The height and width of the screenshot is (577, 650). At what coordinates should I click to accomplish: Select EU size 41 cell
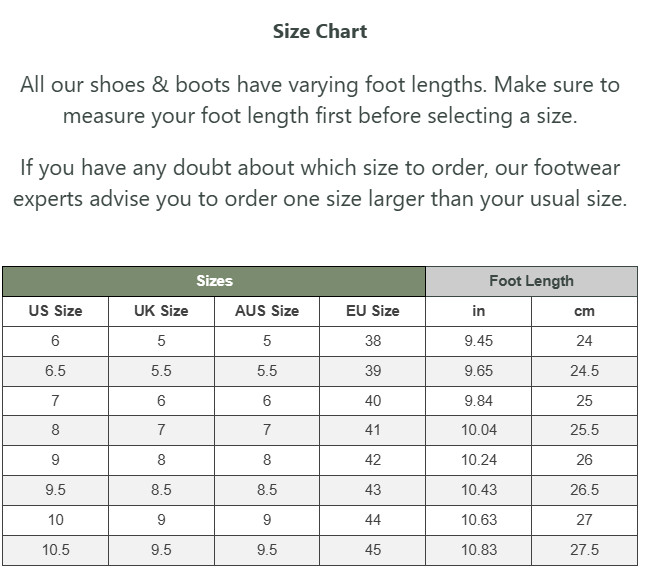pos(373,430)
